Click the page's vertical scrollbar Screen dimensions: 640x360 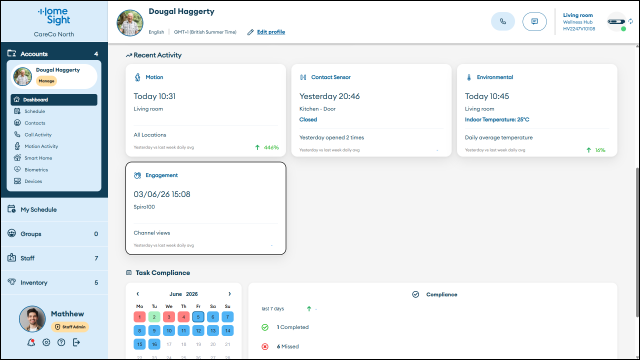pyautogui.click(x=637, y=242)
